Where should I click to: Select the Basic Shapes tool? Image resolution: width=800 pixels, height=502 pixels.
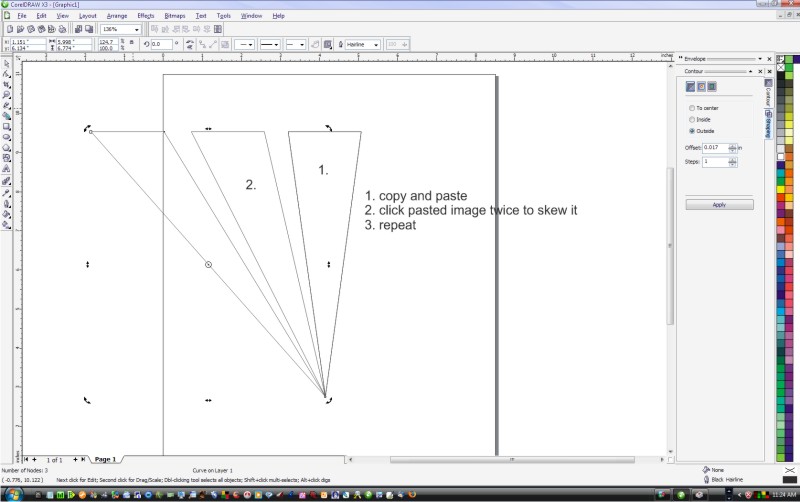6,158
